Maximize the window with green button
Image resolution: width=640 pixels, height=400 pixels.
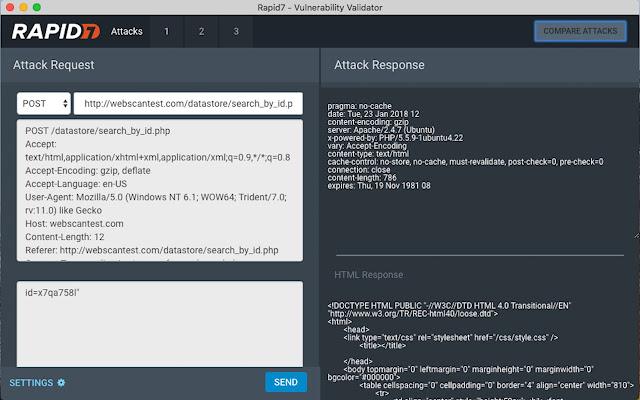coord(37,7)
